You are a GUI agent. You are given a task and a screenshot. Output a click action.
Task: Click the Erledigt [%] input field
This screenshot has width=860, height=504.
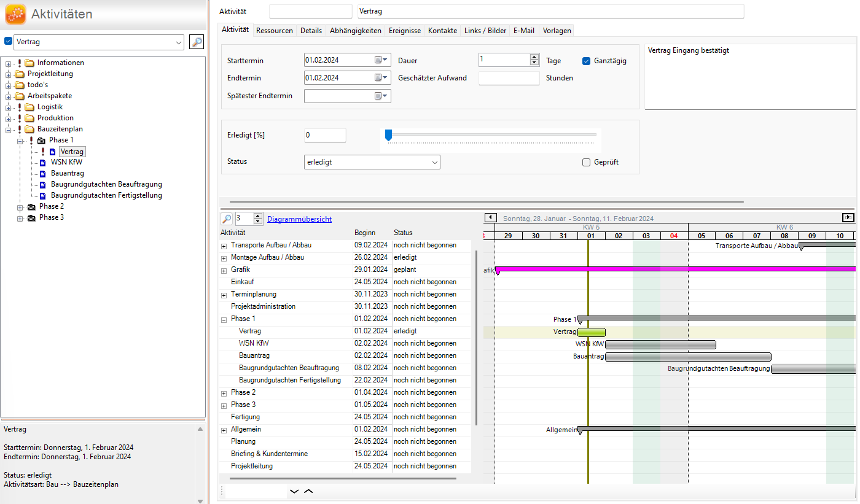325,135
